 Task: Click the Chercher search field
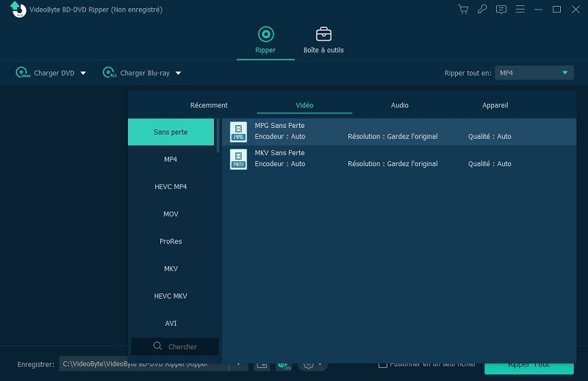point(175,346)
